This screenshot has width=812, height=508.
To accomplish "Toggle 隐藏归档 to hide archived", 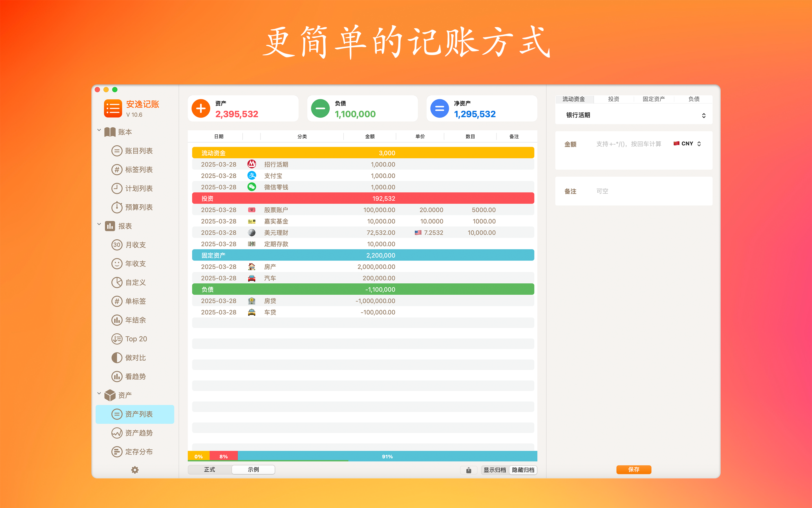I will pyautogui.click(x=523, y=470).
